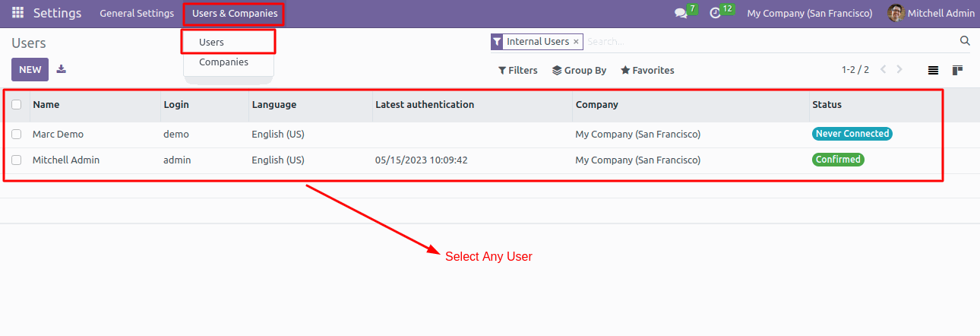Click the NEW button
Image resolution: width=980 pixels, height=336 pixels.
pyautogui.click(x=30, y=69)
